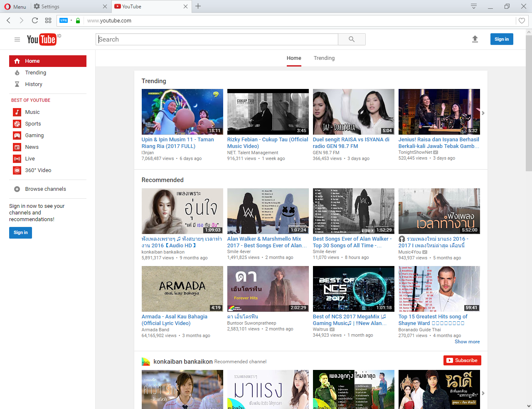The height and width of the screenshot is (409, 532).
Task: Click the YouTube logo
Action: point(42,39)
